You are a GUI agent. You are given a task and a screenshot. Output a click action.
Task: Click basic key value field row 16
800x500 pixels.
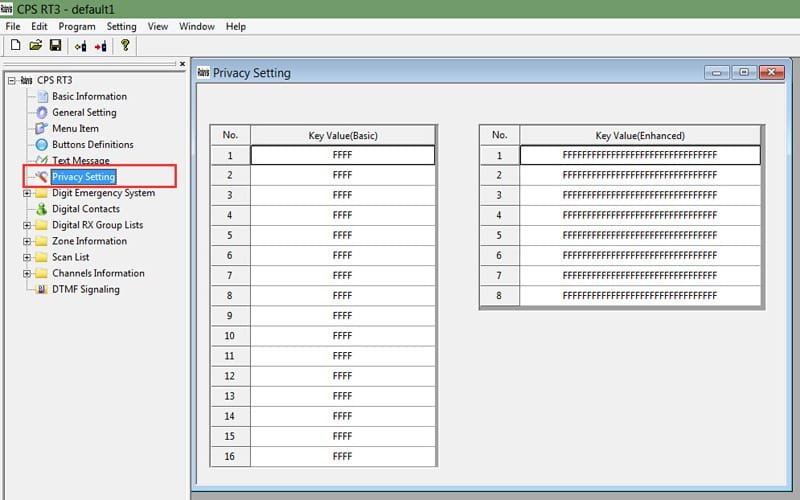coord(342,456)
